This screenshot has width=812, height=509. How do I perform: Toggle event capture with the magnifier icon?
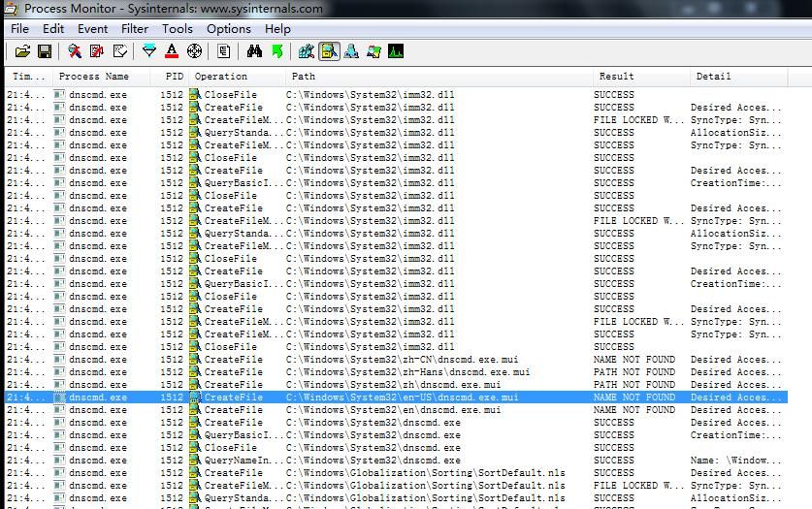tap(75, 51)
